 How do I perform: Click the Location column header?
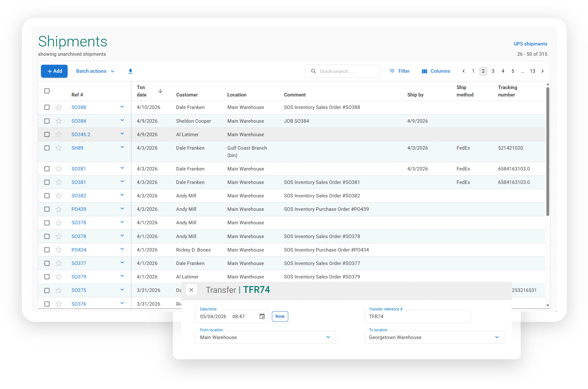[237, 95]
